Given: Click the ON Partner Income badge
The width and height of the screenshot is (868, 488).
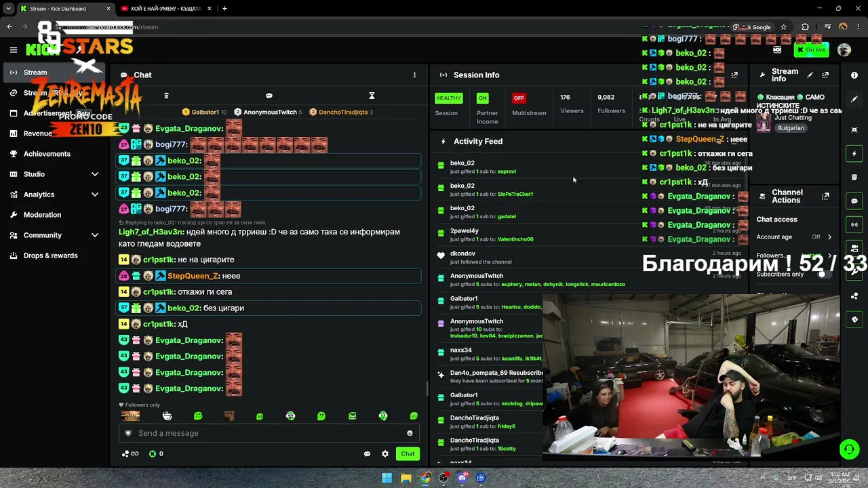Looking at the screenshot, I should 482,98.
